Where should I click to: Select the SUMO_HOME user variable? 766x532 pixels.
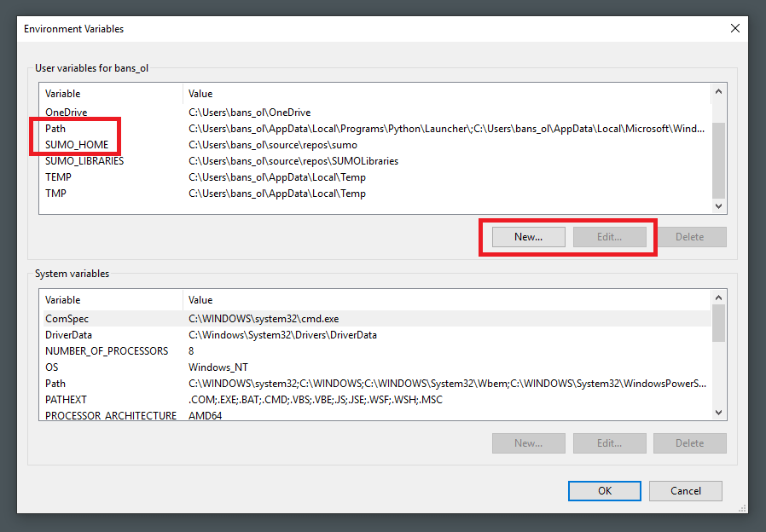click(77, 145)
